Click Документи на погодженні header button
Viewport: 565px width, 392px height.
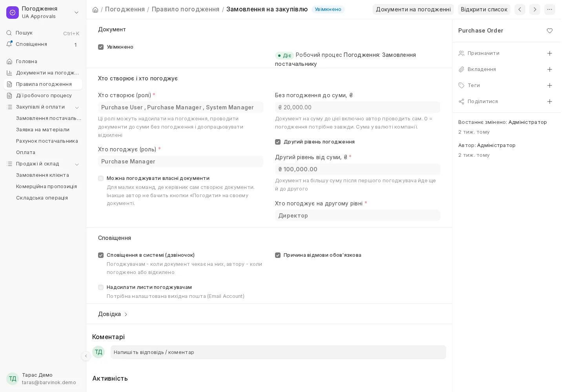point(413,9)
